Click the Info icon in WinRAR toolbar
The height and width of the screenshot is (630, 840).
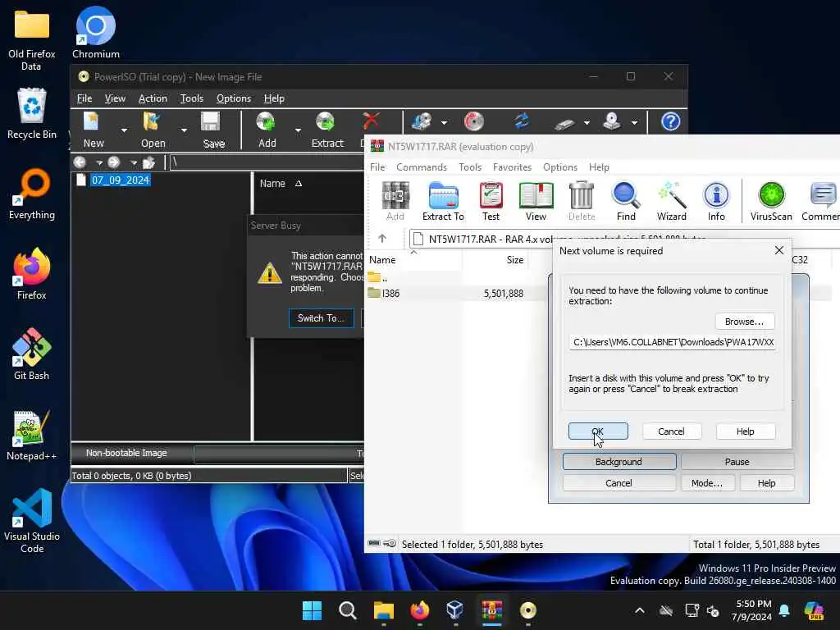click(716, 202)
